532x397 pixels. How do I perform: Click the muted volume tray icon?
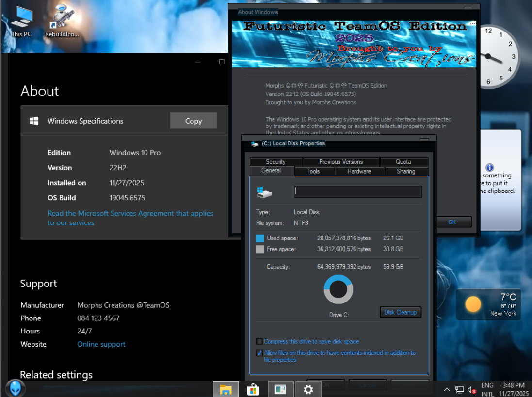[471, 390]
